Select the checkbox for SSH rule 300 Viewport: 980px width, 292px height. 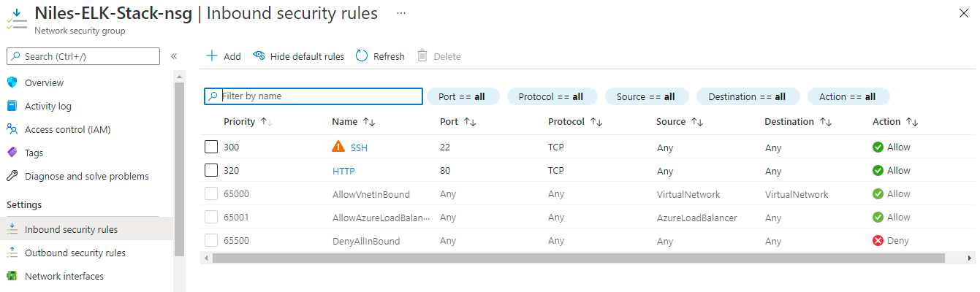[x=211, y=147]
